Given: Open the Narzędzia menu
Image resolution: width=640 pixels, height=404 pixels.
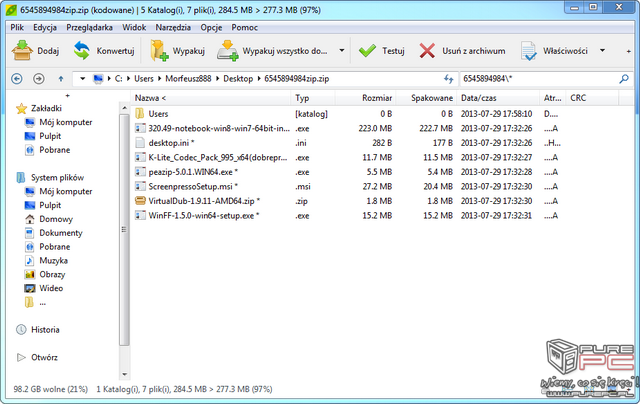Looking at the screenshot, I should [x=173, y=27].
